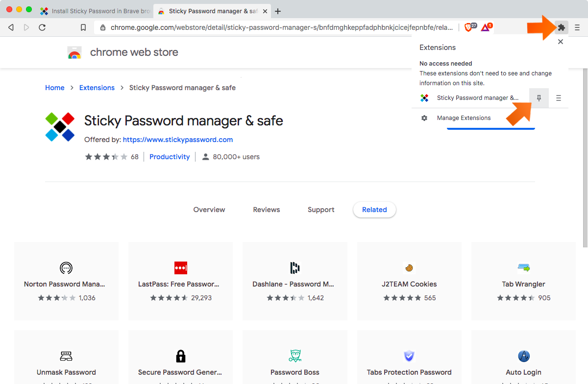Open more options for Sticky Password extension
Screen dimensions: 588x384
pyautogui.click(x=559, y=98)
